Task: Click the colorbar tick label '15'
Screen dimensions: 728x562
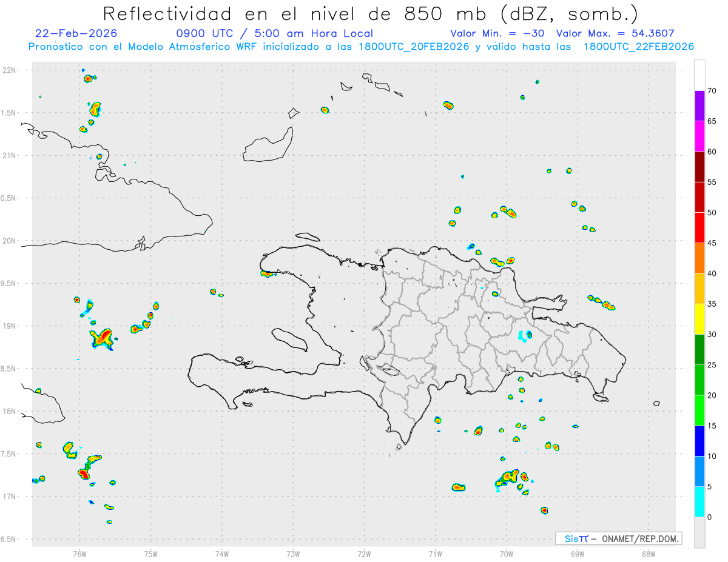Action: click(712, 426)
